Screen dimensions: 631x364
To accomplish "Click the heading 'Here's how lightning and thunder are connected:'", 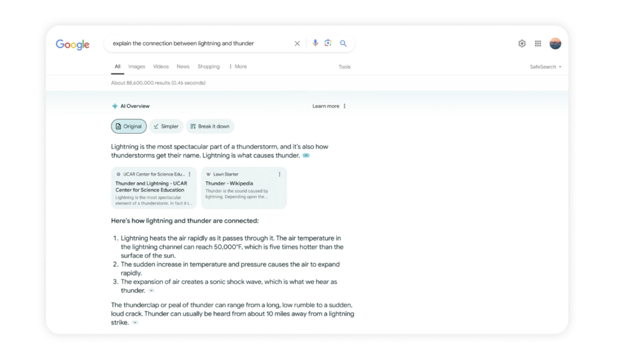I will pyautogui.click(x=185, y=221).
